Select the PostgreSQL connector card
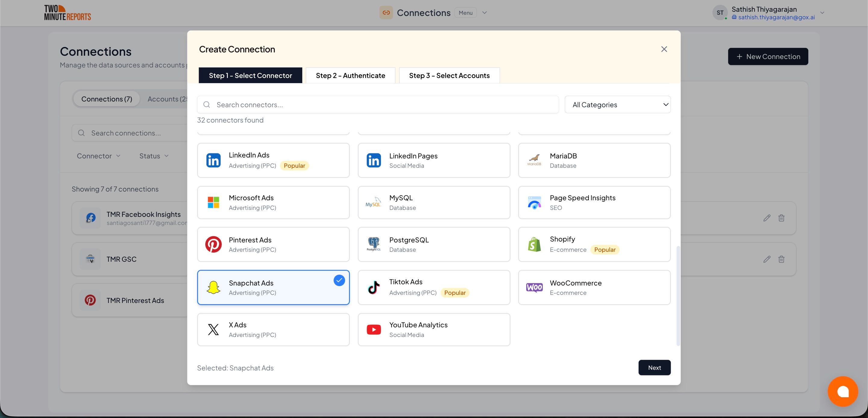The image size is (868, 418). click(434, 244)
